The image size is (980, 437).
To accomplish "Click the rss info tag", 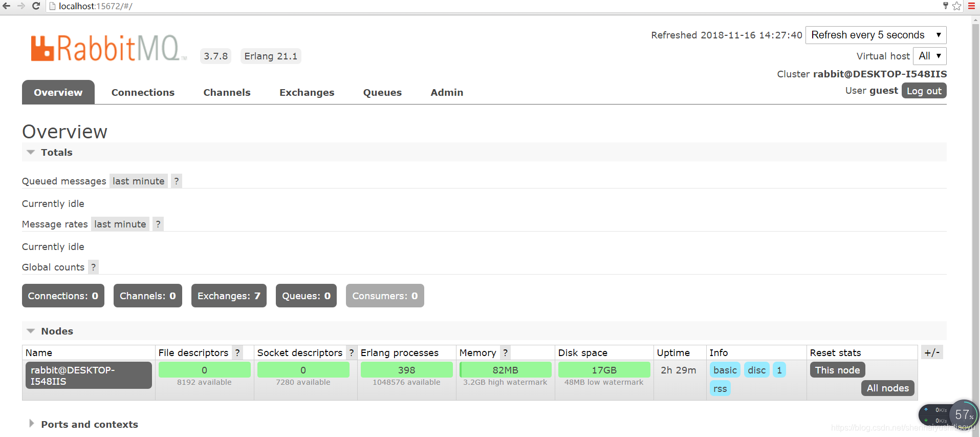I will point(720,388).
